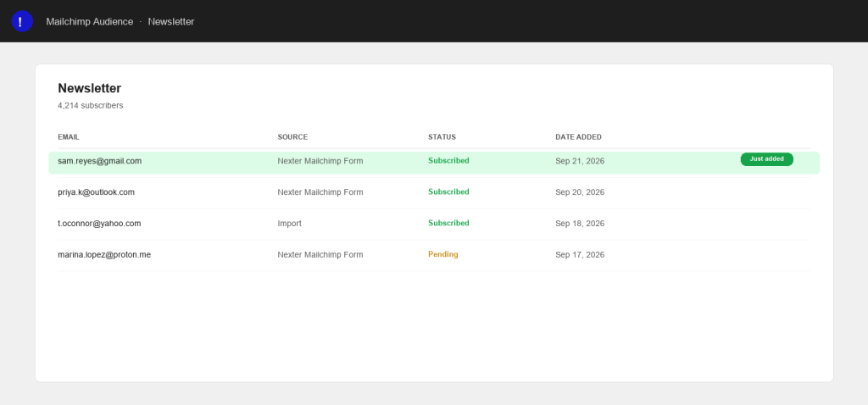Viewport: 868px width, 405px height.
Task: Select email t.oconnor@yahoo.com
Action: point(100,224)
